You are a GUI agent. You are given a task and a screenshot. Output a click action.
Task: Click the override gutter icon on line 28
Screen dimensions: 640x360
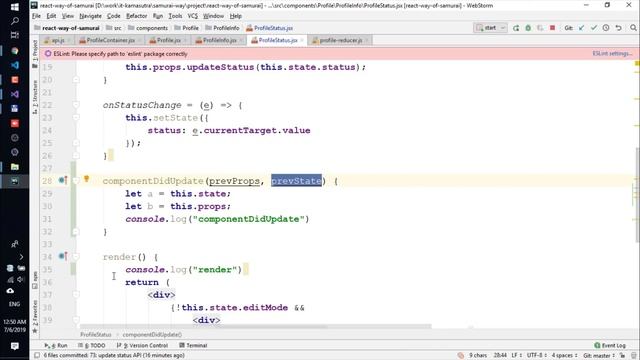(63, 180)
